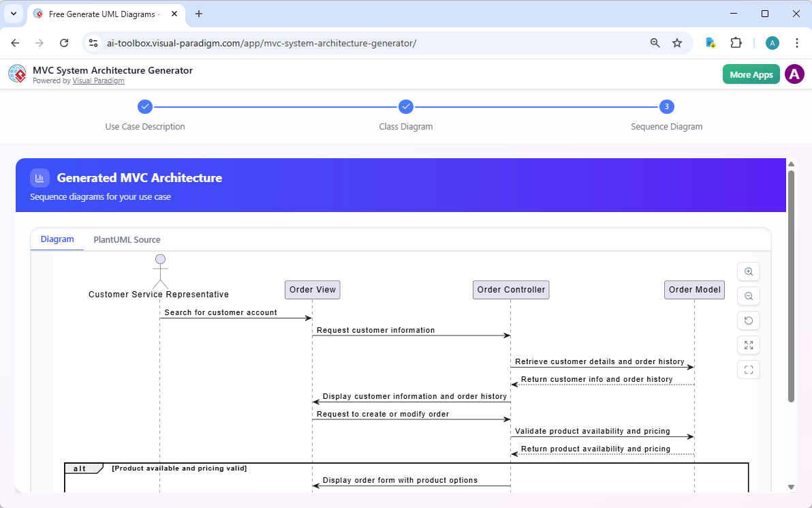
Task: Open the page zoom magnifier in address bar
Action: [x=655, y=42]
